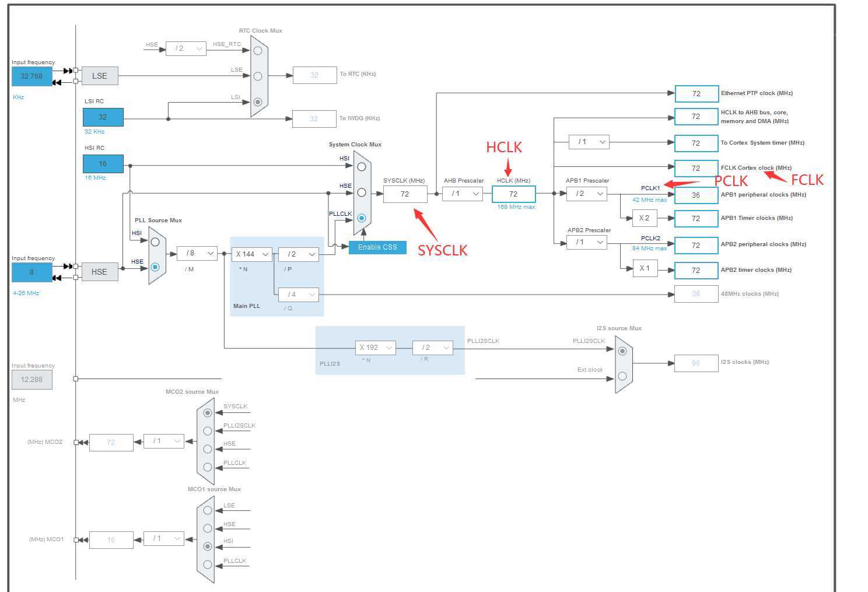Select LSI in RTC Clock Mux
The image size is (868, 592).
(x=258, y=101)
